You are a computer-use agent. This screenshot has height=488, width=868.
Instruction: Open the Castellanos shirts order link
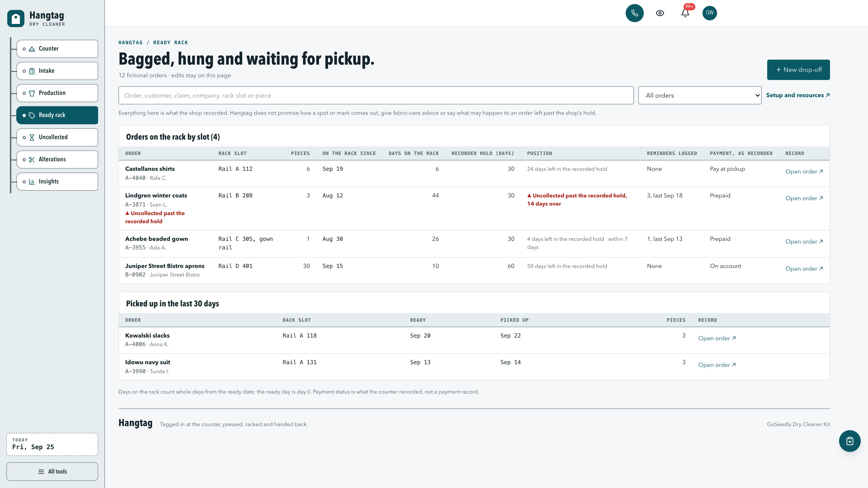tap(804, 171)
